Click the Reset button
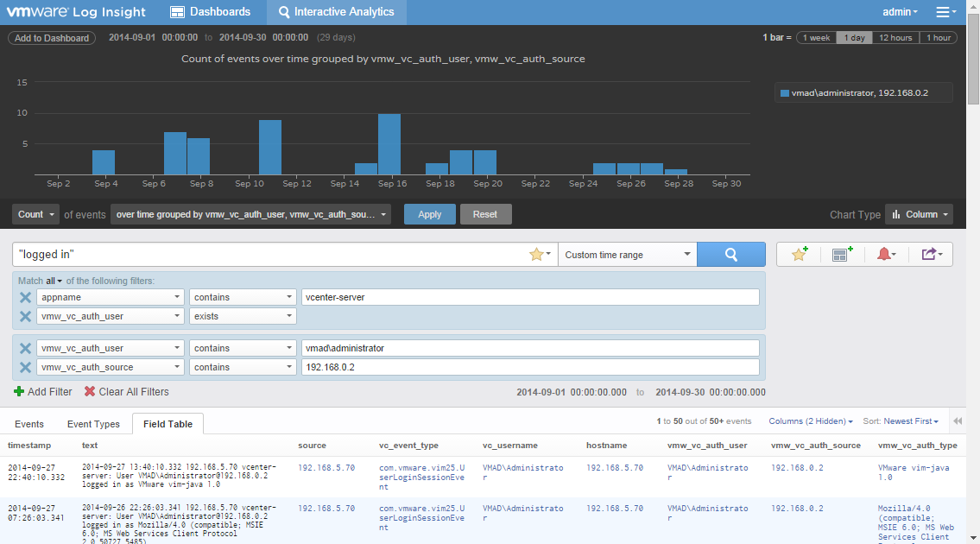Viewport: 980px width, 544px height. (485, 214)
